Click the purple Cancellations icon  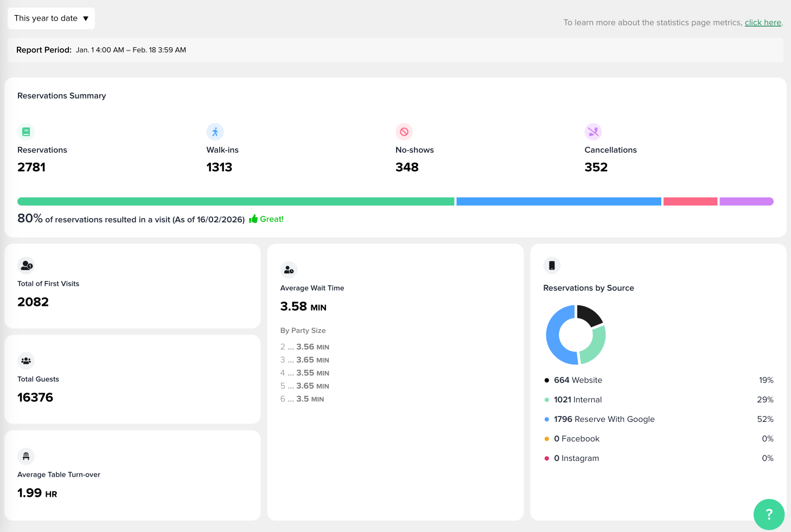point(593,132)
